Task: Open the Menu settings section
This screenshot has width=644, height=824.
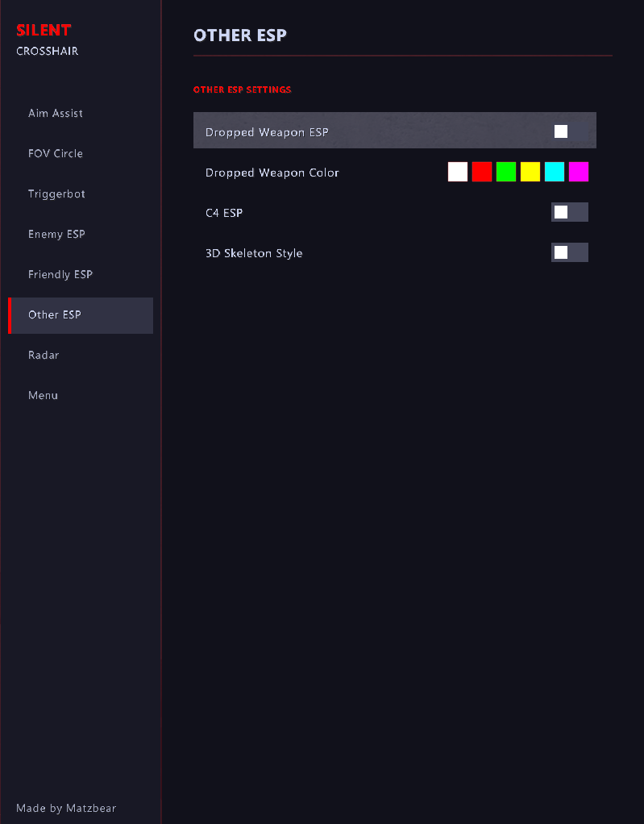Action: pyautogui.click(x=43, y=395)
